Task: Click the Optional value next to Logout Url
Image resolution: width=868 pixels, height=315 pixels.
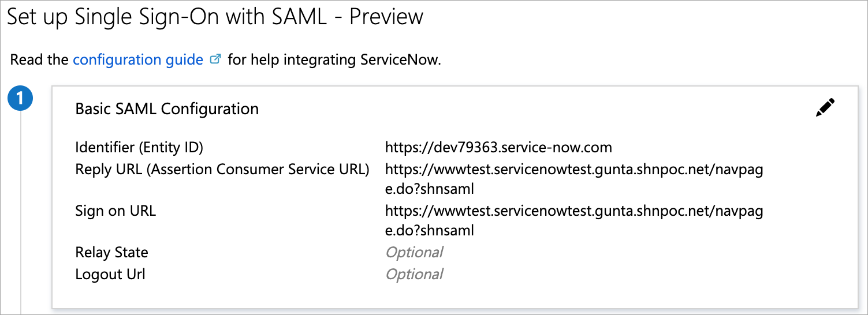Action: coord(414,274)
